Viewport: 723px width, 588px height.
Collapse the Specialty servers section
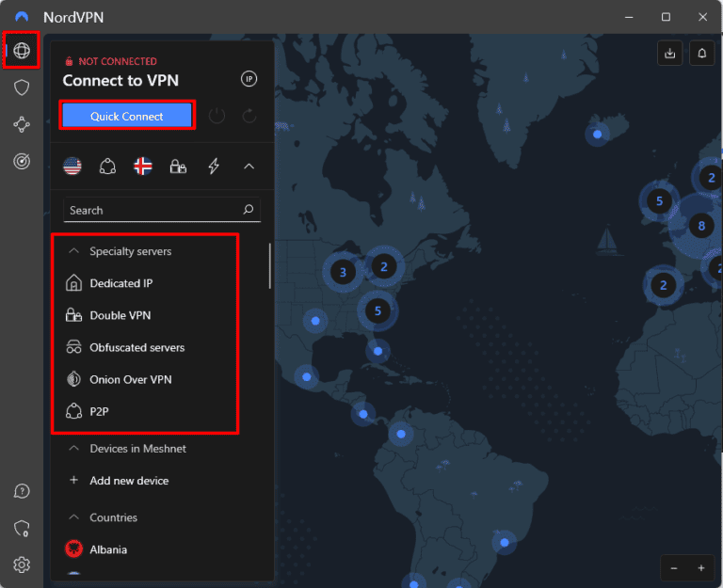pyautogui.click(x=73, y=251)
